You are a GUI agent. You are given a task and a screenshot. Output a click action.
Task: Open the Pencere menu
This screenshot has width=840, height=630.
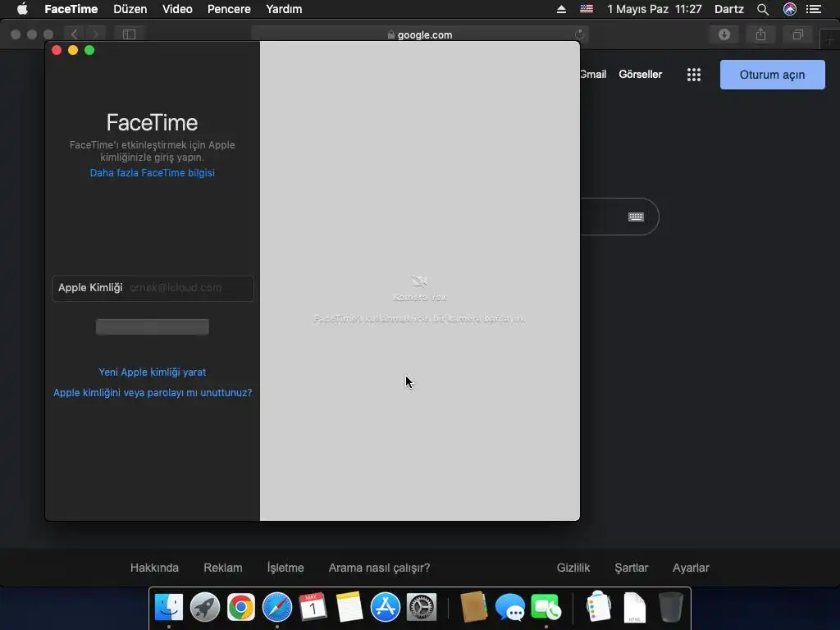point(229,9)
